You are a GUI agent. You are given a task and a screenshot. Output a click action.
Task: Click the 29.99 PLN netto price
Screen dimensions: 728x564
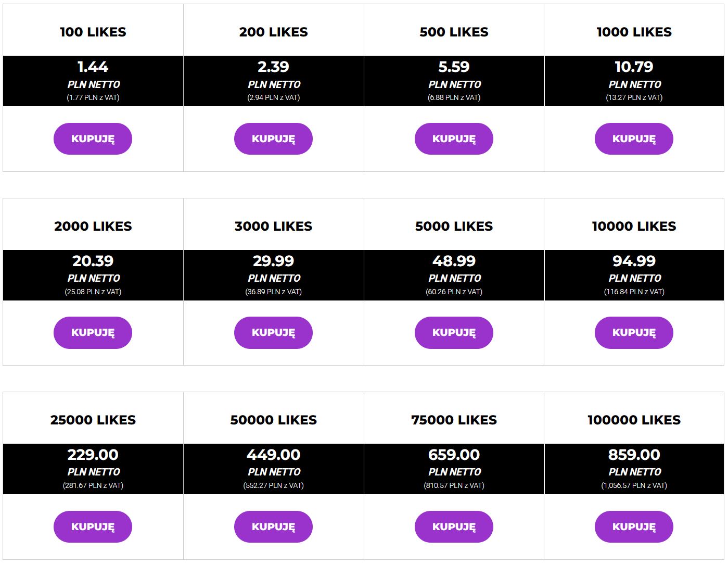pos(273,261)
